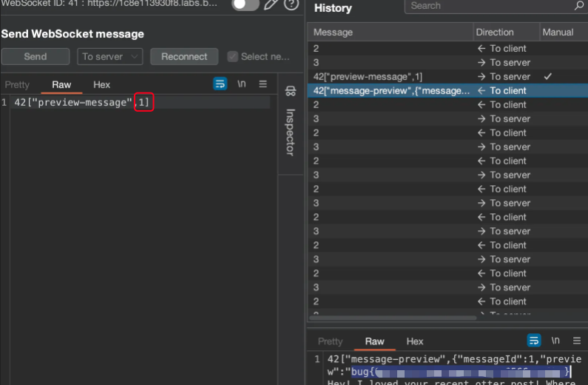588x385 pixels.
Task: Sort history by Direction column
Action: point(495,32)
